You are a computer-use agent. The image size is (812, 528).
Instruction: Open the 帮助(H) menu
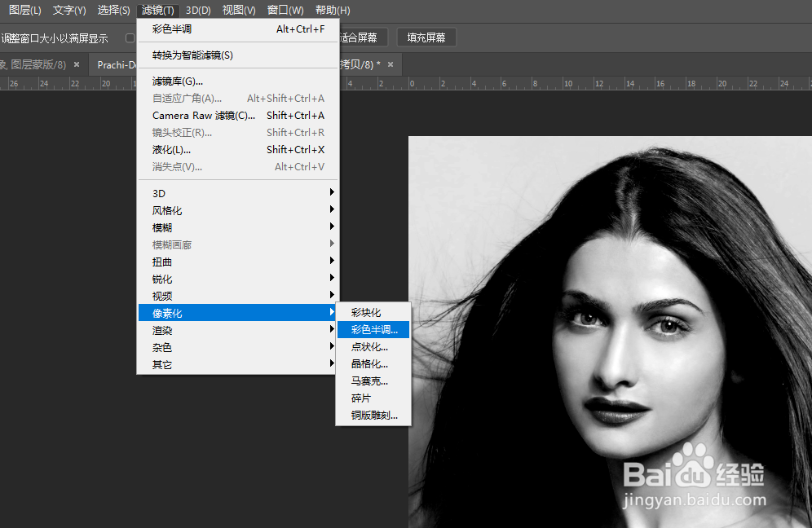click(333, 10)
